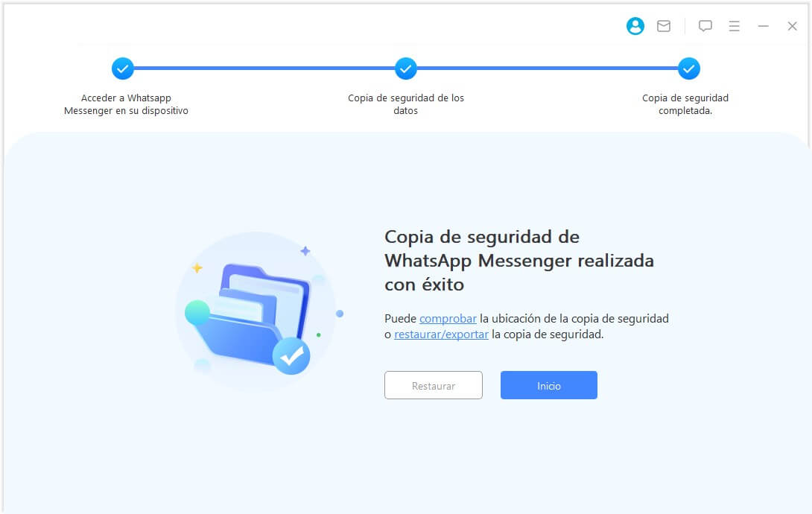
Task: Click the 'Copia de seguridad de los datos' step checkmark
Action: (405, 68)
